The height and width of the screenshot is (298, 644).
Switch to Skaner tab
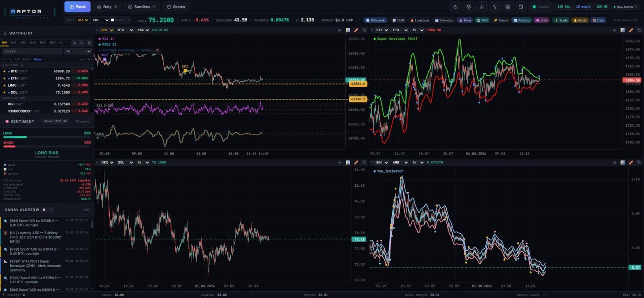point(176,7)
